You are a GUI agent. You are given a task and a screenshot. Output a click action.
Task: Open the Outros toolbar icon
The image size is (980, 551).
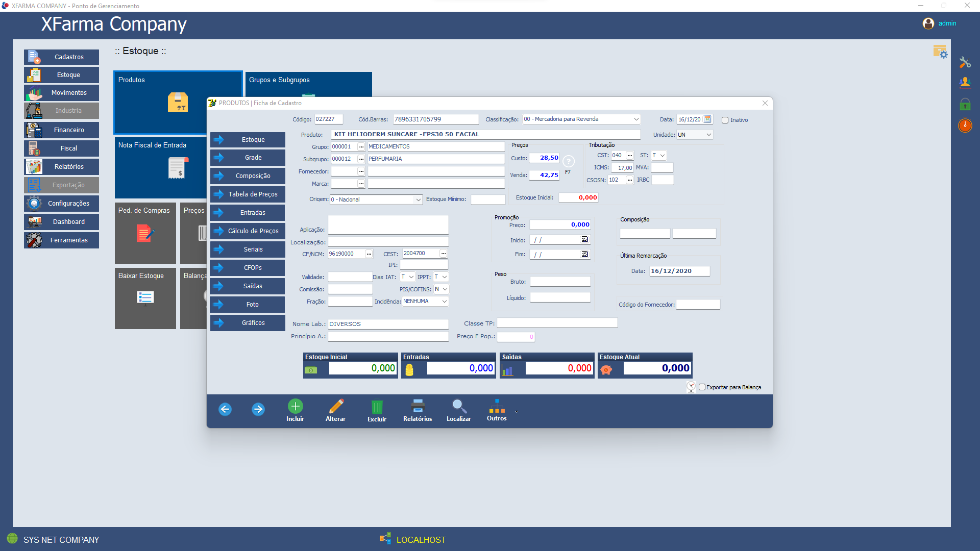coord(497,407)
